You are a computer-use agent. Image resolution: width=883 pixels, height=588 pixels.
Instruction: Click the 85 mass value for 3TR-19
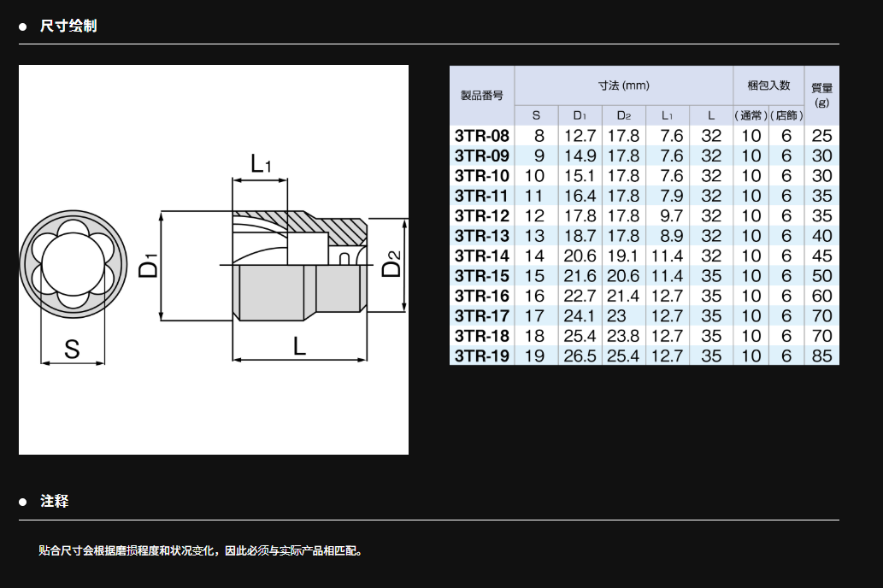[821, 356]
